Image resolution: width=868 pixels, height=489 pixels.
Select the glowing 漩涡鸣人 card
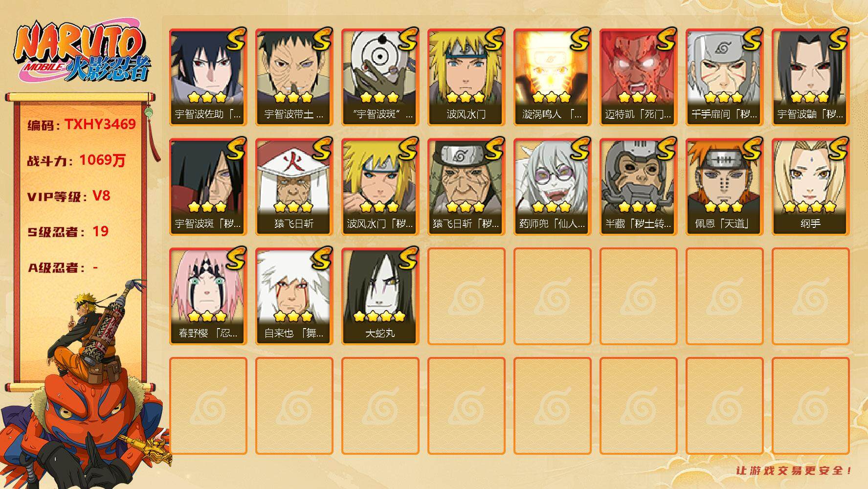point(552,77)
